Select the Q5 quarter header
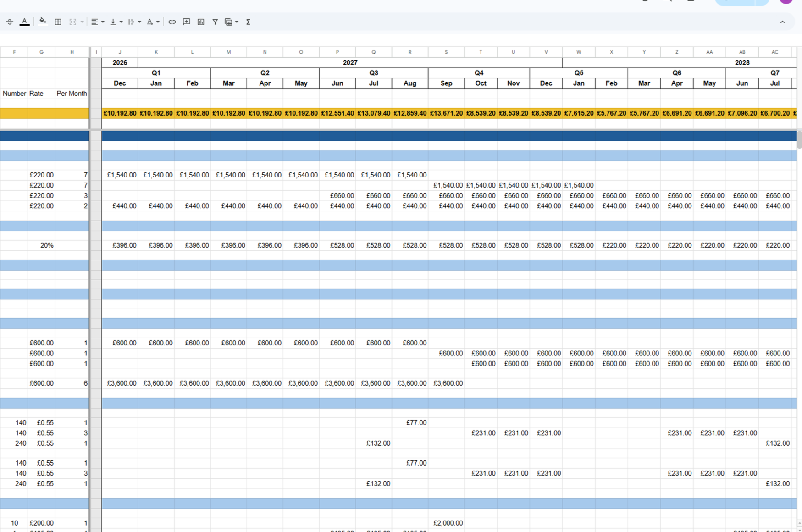Screen dimensions: 802x532 (579, 73)
